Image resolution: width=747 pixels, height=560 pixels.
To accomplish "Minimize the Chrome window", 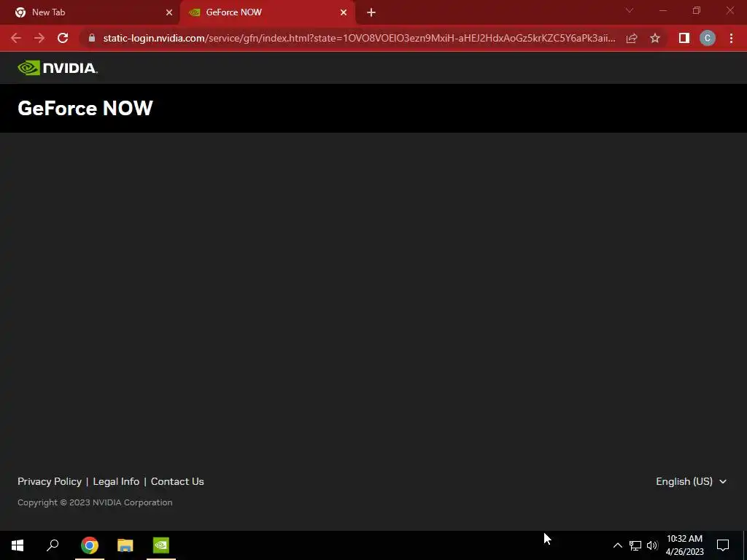I will [663, 10].
